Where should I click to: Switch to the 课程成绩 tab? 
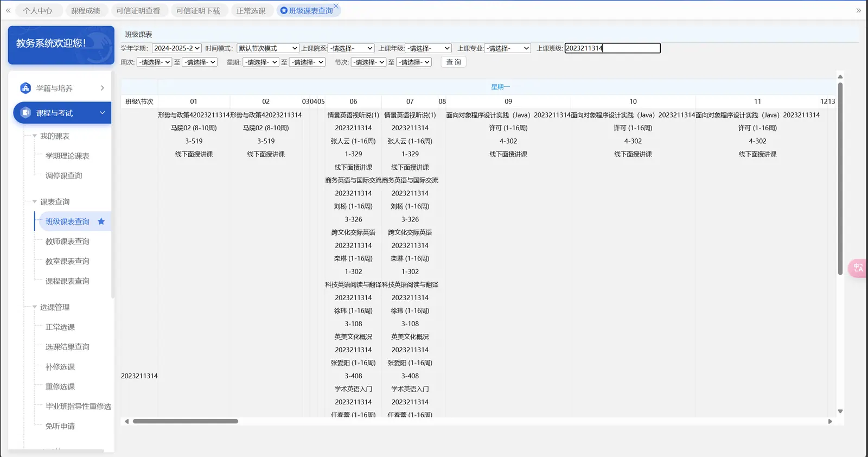click(85, 11)
